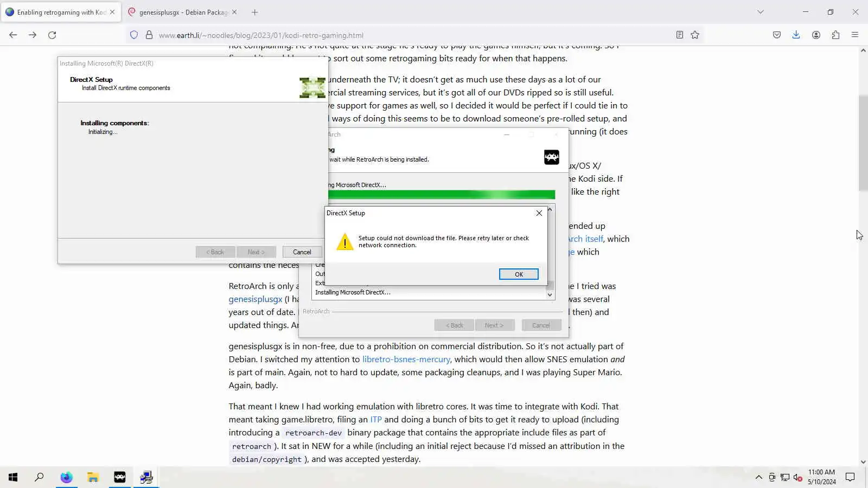Click Next in the Installing Microsoft DirectX wizard
This screenshot has height=488, width=868.
tap(256, 252)
